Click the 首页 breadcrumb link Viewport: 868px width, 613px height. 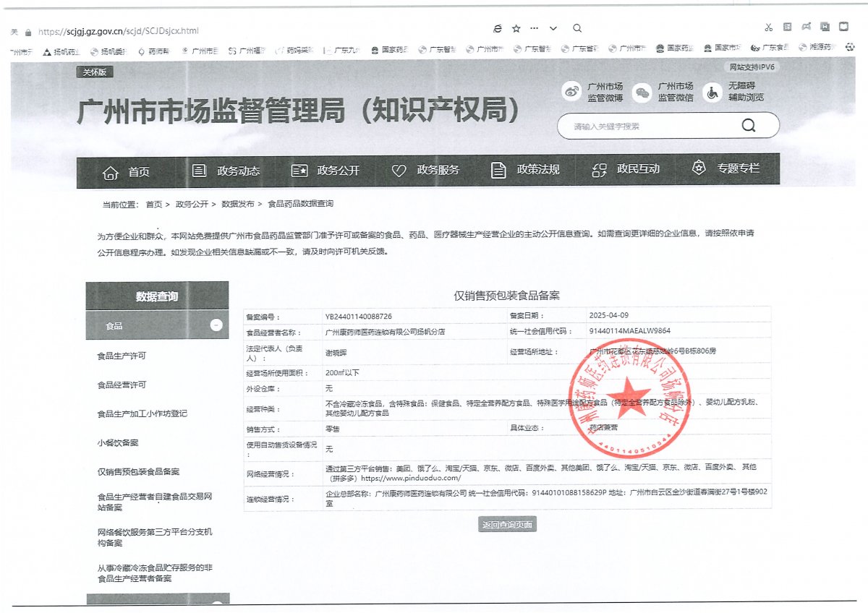pyautogui.click(x=154, y=204)
